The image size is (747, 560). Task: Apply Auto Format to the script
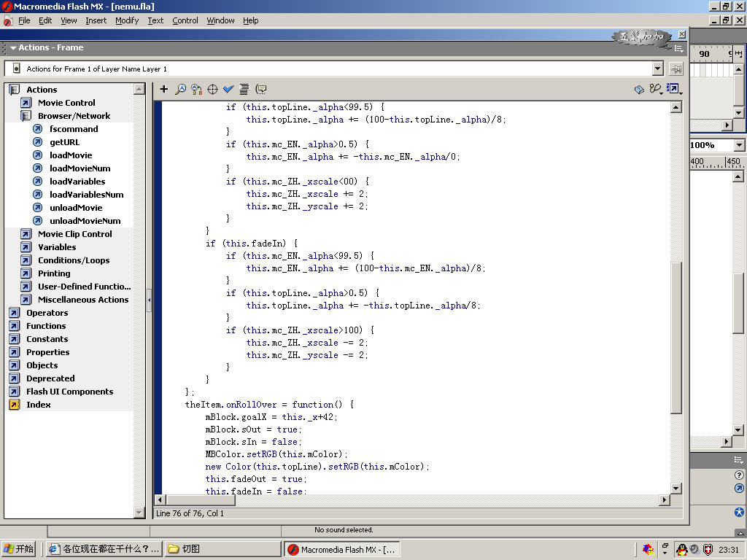[244, 89]
